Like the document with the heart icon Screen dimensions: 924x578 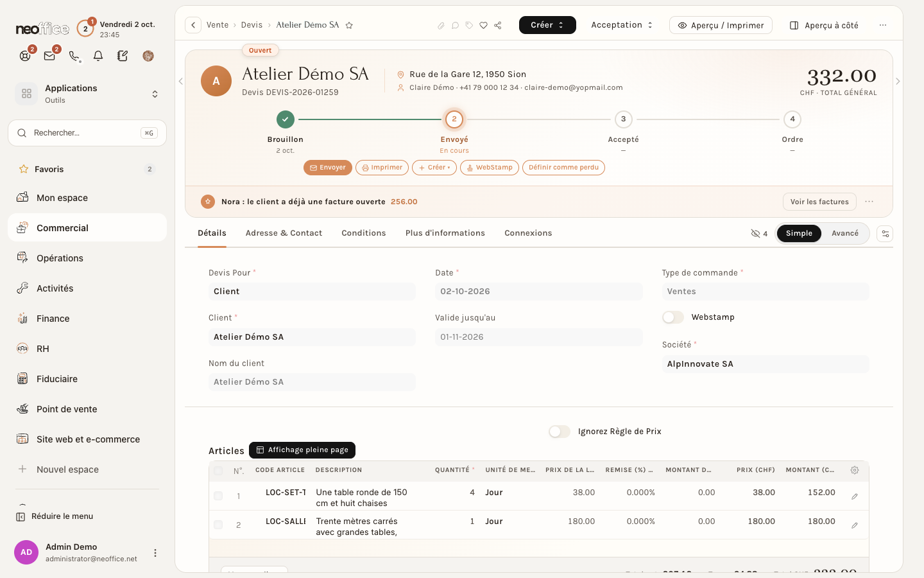[483, 26]
